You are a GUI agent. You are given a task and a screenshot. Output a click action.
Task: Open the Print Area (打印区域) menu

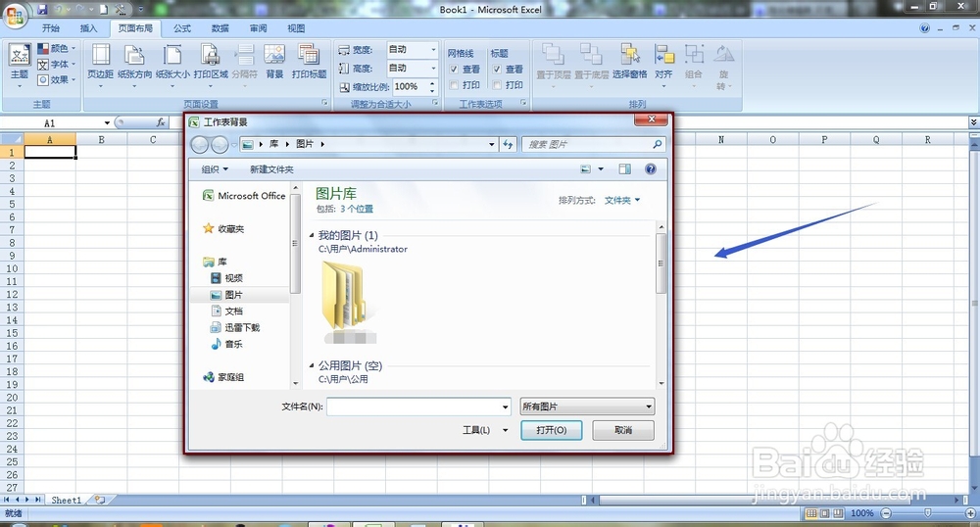211,67
